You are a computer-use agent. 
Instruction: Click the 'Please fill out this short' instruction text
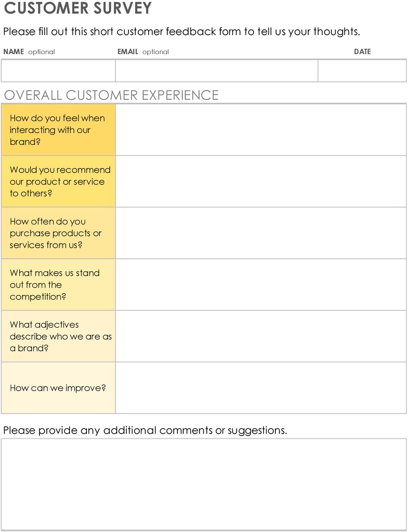181,32
